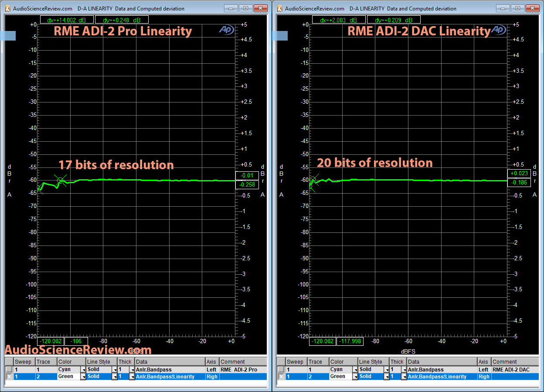This screenshot has height=392, width=544.
Task: Click the +0.023 right-axis cursor value
Action: (519, 173)
